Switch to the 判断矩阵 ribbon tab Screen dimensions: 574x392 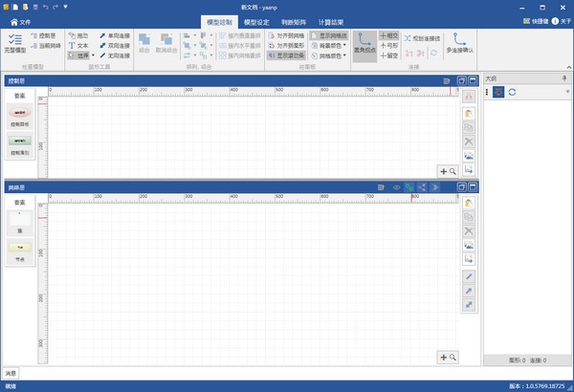point(295,19)
